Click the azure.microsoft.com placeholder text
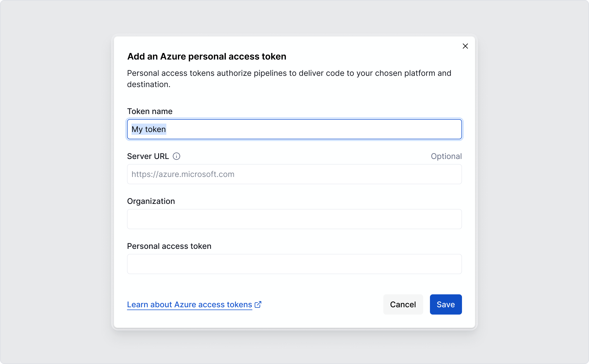Image resolution: width=589 pixels, height=364 pixels. (x=183, y=174)
